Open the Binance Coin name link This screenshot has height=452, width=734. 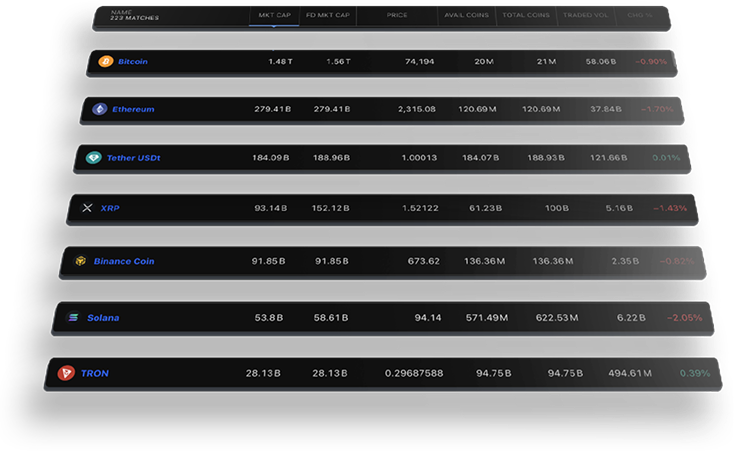coord(124,261)
